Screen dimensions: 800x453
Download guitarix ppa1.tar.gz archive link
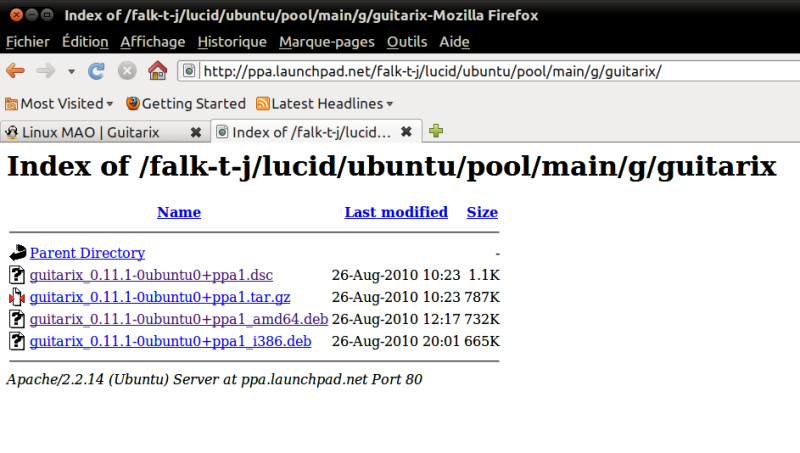tap(160, 297)
